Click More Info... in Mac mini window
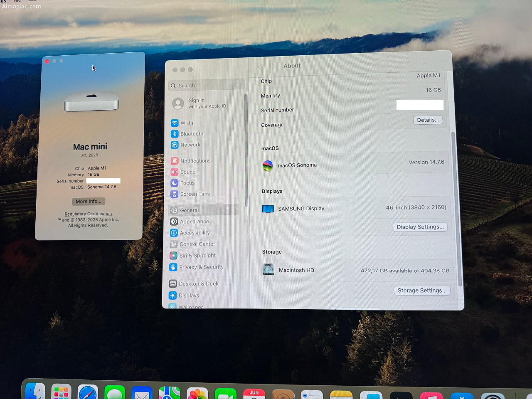 (89, 202)
